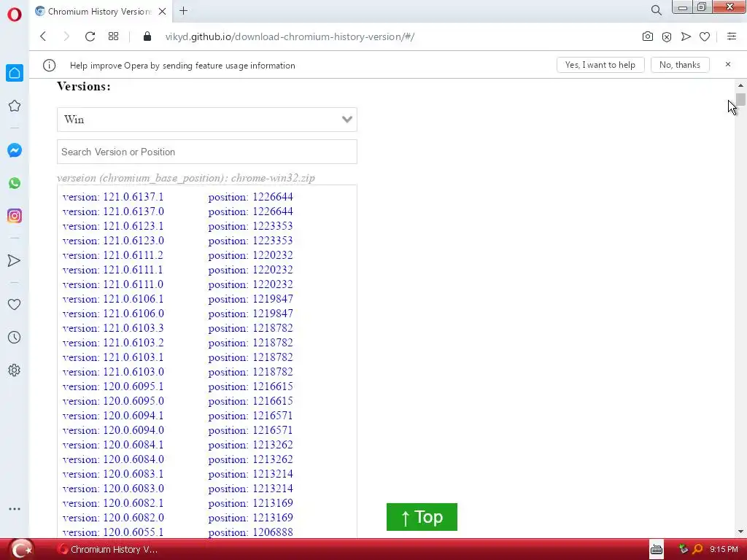Screen dimensions: 747x560
Task: Open version 121.0.6103.0 link
Action: pos(113,371)
